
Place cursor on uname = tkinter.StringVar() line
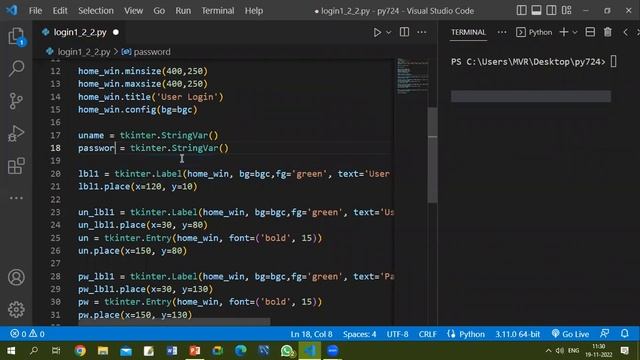(148, 135)
